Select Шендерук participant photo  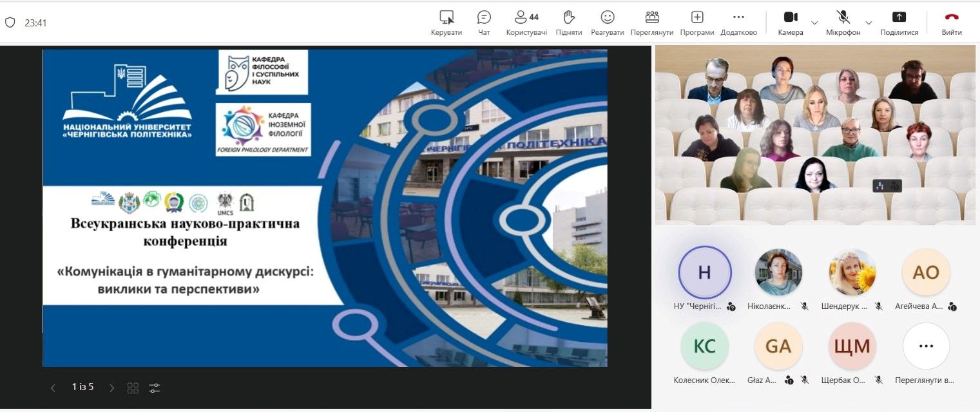[852, 272]
